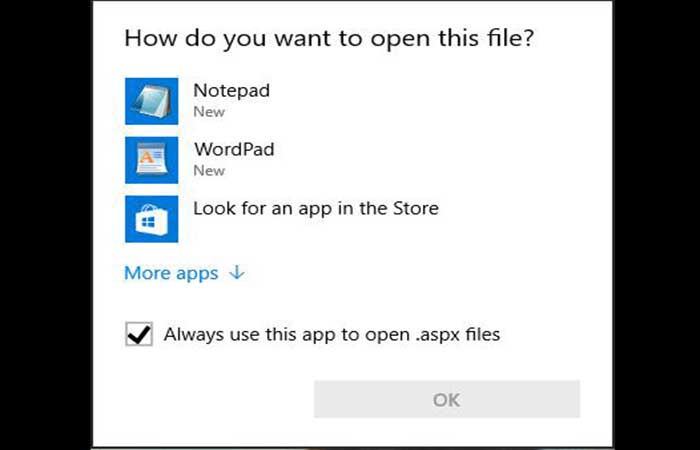Select the WordPad text label

pyautogui.click(x=233, y=150)
